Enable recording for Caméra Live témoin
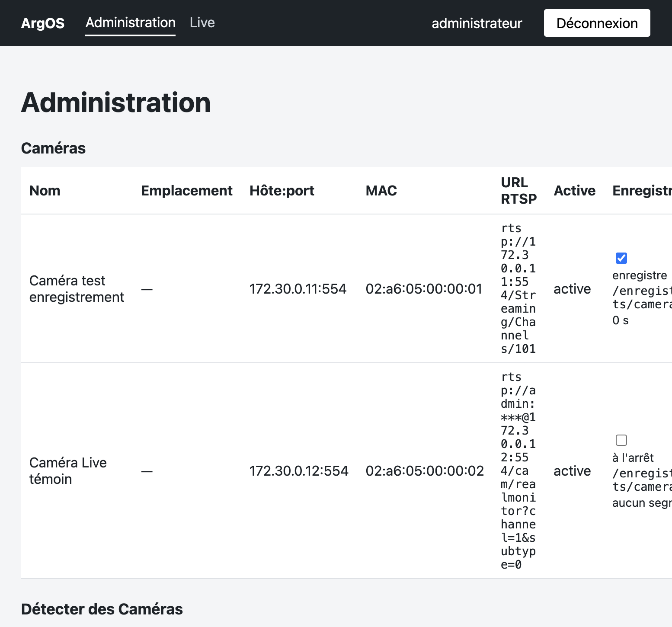 pyautogui.click(x=621, y=440)
